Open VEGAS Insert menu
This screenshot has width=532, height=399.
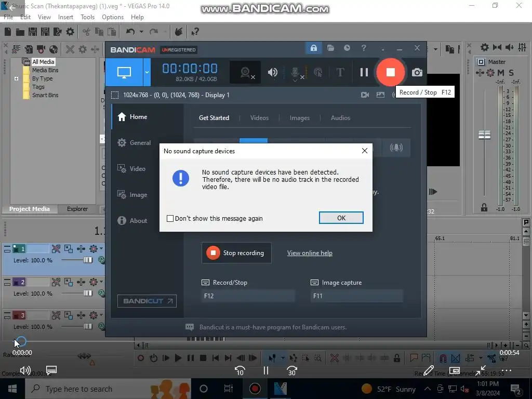pyautogui.click(x=65, y=17)
